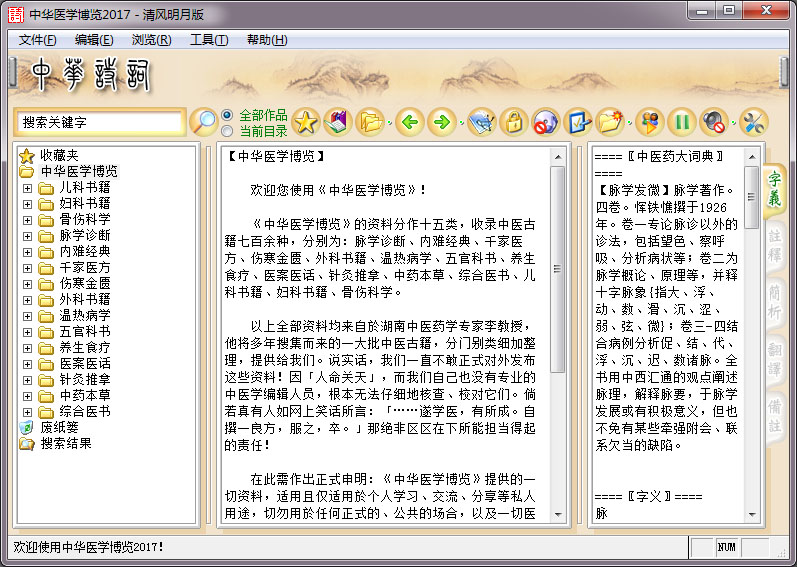Click the checkbox-with-pencil edit icon
The height and width of the screenshot is (567, 797).
[578, 122]
